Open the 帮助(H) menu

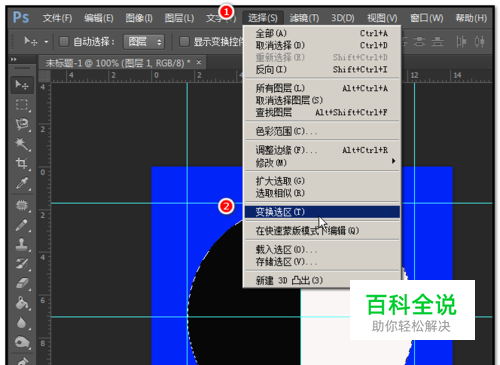tap(471, 18)
